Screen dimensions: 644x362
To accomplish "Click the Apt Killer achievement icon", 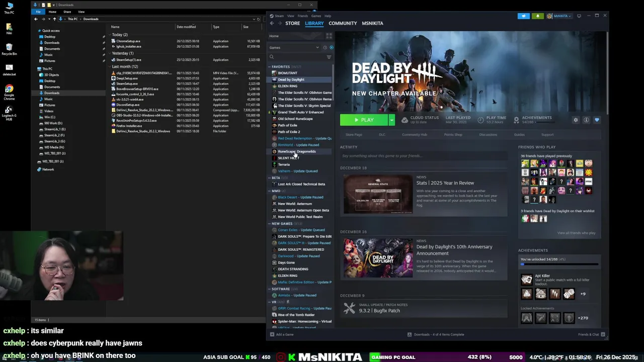I will tap(526, 280).
